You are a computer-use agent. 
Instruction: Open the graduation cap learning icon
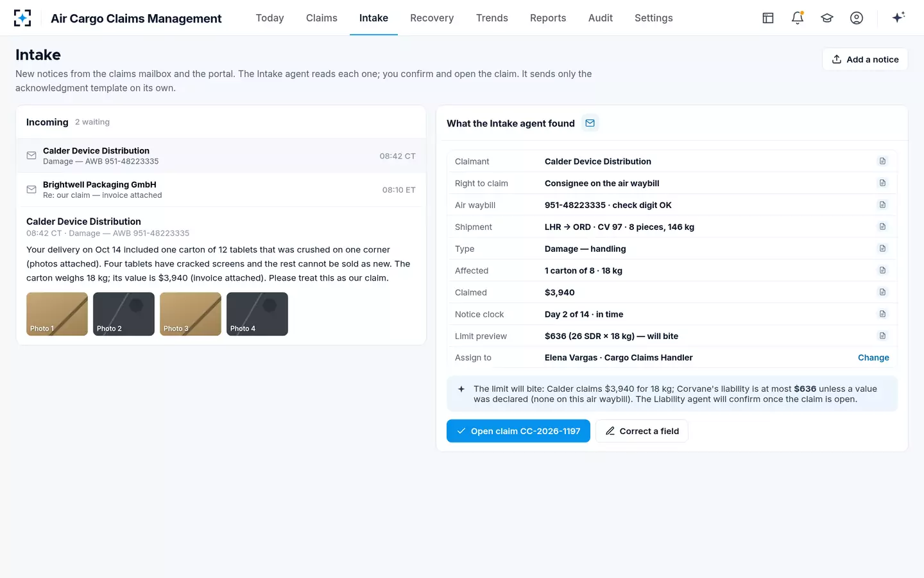click(x=827, y=18)
